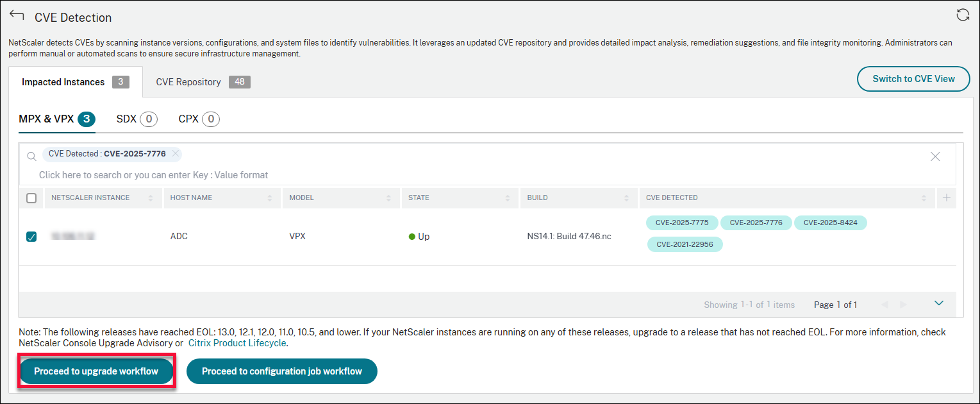
Task: Click Proceed to upgrade workflow
Action: coord(96,371)
